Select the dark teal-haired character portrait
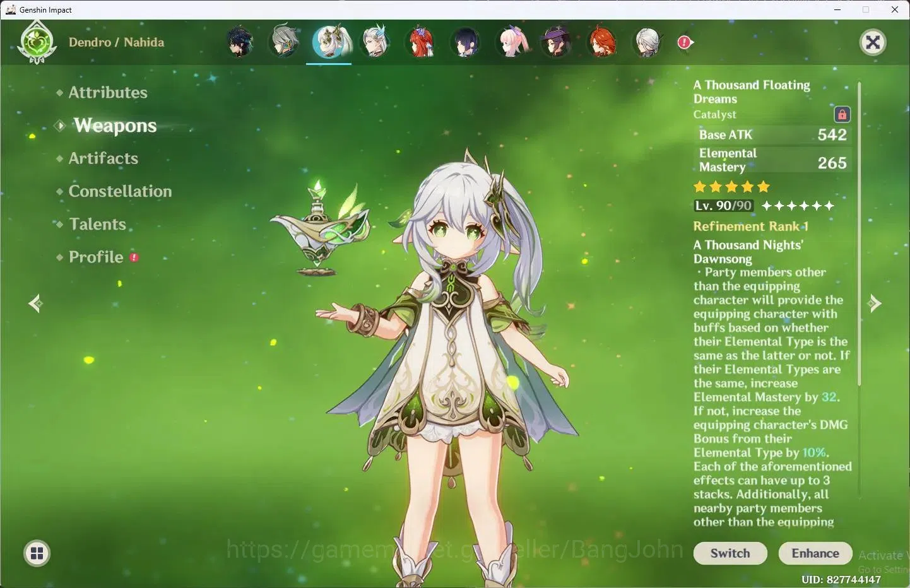 point(240,42)
